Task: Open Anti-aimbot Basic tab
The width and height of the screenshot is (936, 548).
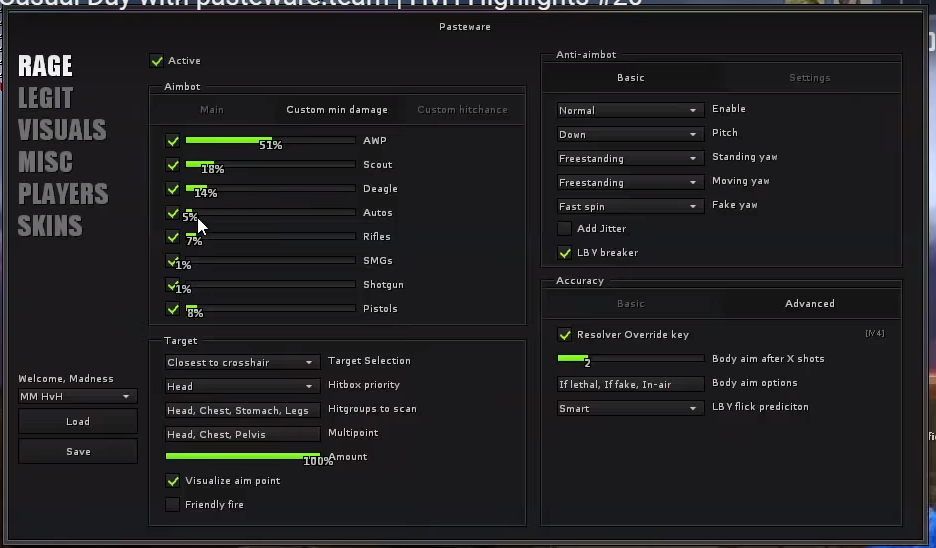Action: 631,78
